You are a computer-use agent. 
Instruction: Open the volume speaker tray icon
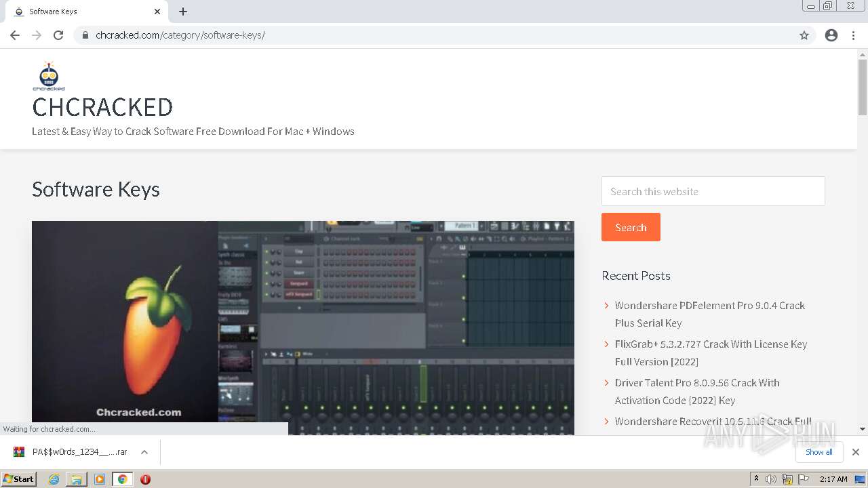click(771, 479)
